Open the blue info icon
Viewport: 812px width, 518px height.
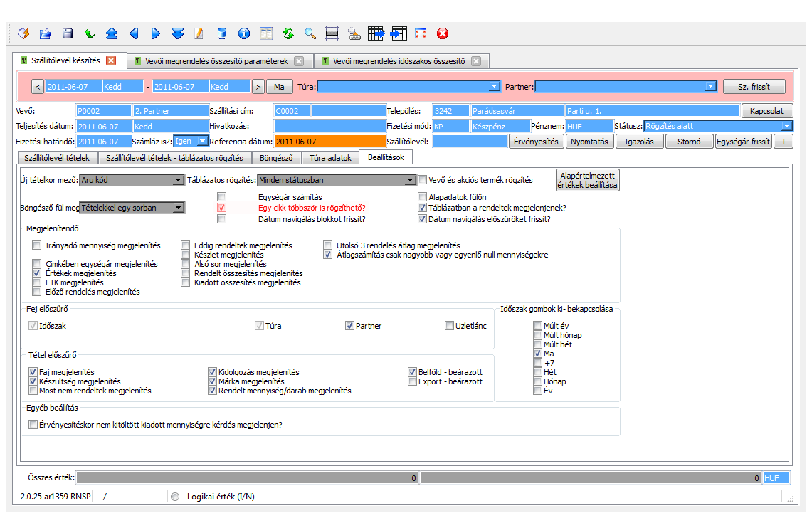click(244, 33)
